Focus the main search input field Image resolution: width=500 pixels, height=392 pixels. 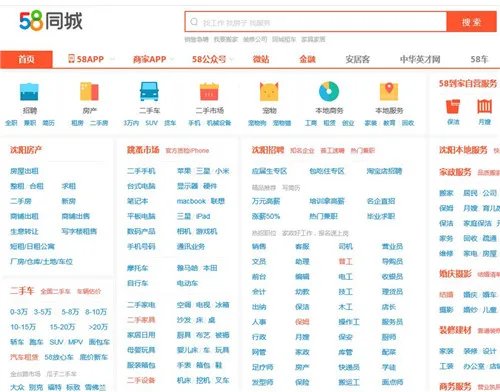316,22
